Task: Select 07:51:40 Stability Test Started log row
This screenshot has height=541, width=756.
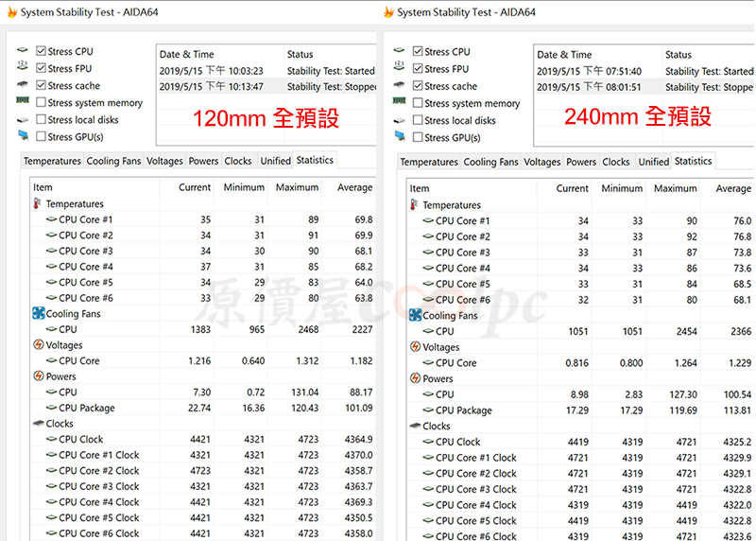Action: point(644,71)
